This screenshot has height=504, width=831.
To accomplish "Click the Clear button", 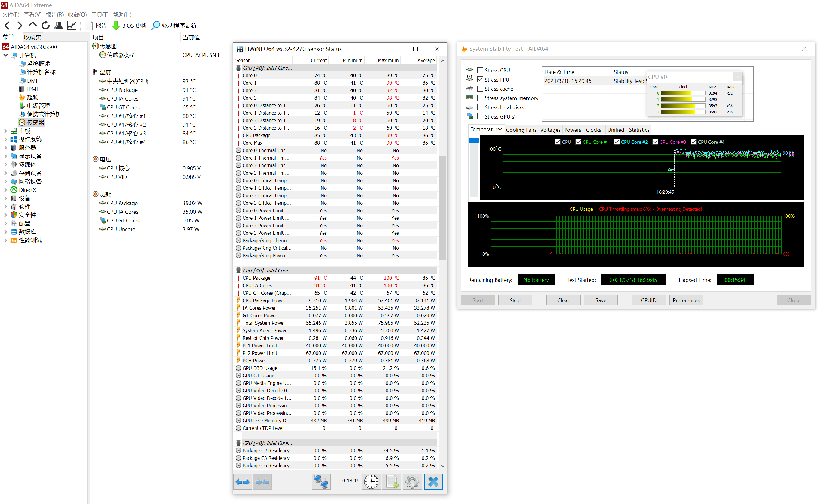I will (563, 300).
